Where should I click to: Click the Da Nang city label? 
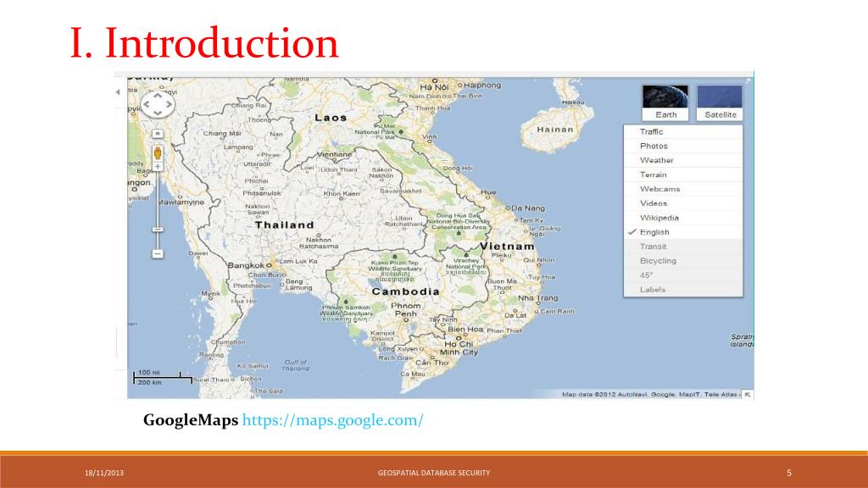(x=528, y=208)
